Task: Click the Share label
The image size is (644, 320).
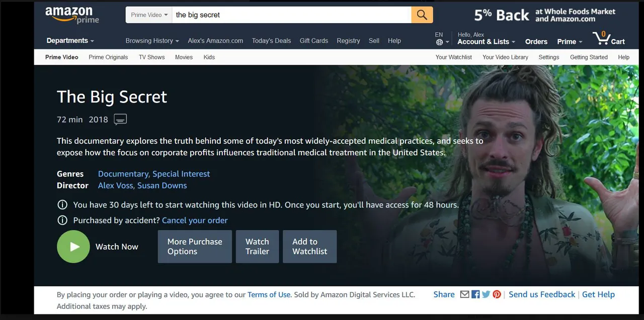Action: click(x=444, y=295)
